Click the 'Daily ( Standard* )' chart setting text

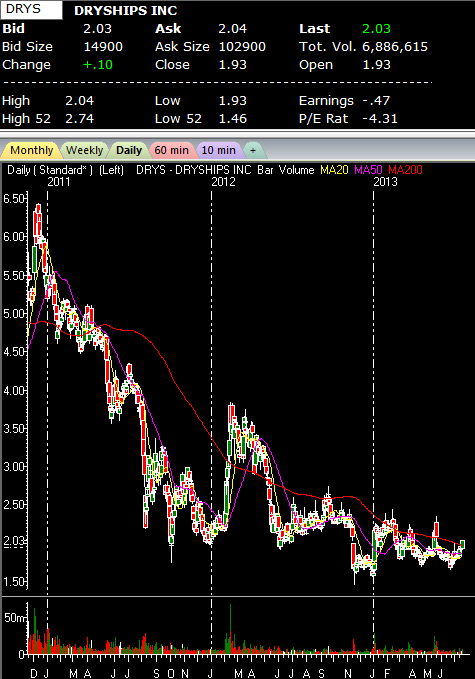[50, 170]
